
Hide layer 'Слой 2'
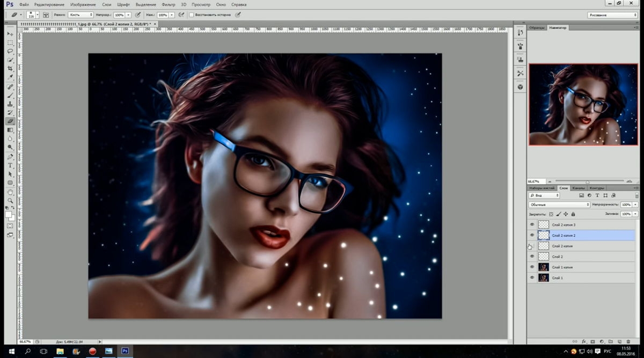click(532, 257)
